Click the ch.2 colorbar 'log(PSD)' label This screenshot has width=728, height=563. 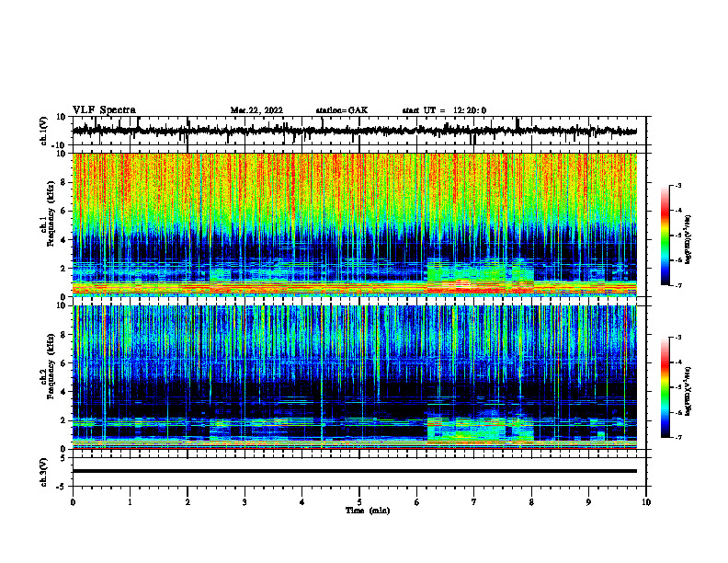tap(688, 391)
